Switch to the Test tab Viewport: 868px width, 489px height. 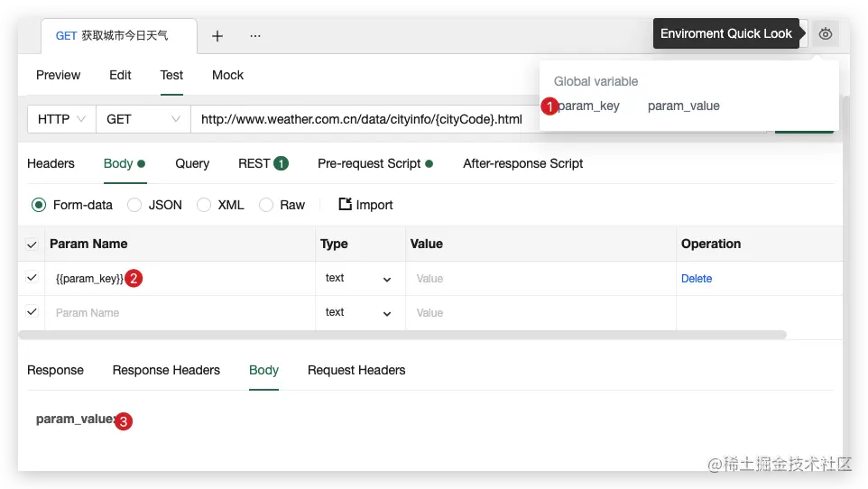pos(171,75)
